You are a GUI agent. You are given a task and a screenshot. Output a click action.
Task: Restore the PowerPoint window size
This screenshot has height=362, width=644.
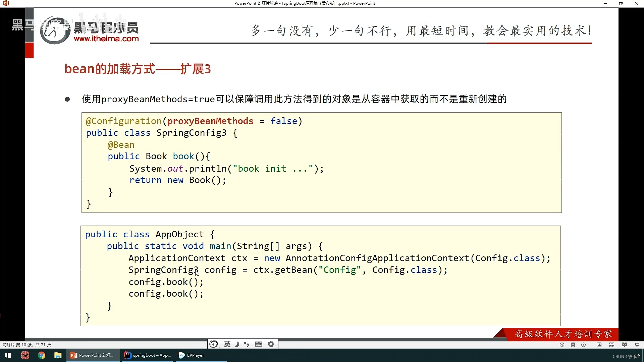(x=621, y=3)
